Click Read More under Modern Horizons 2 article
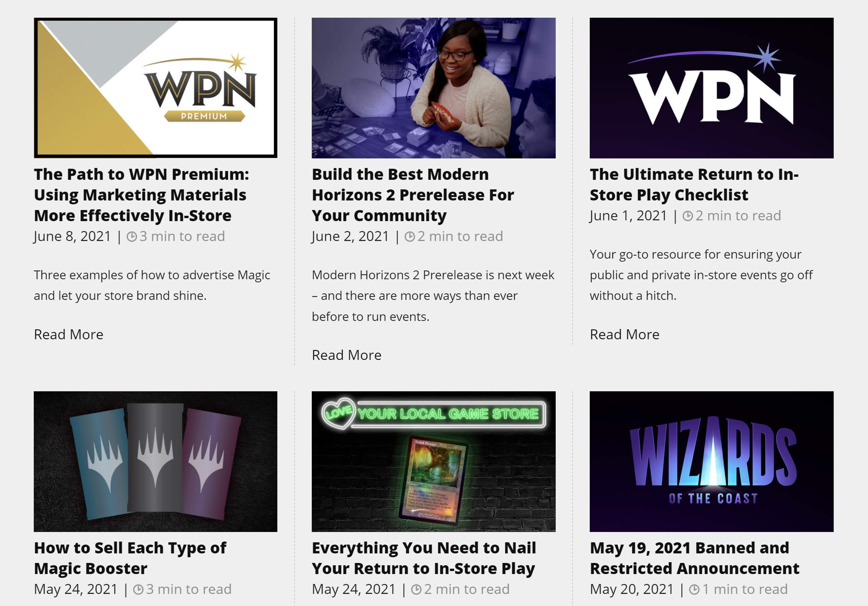This screenshot has width=868, height=606. (347, 355)
